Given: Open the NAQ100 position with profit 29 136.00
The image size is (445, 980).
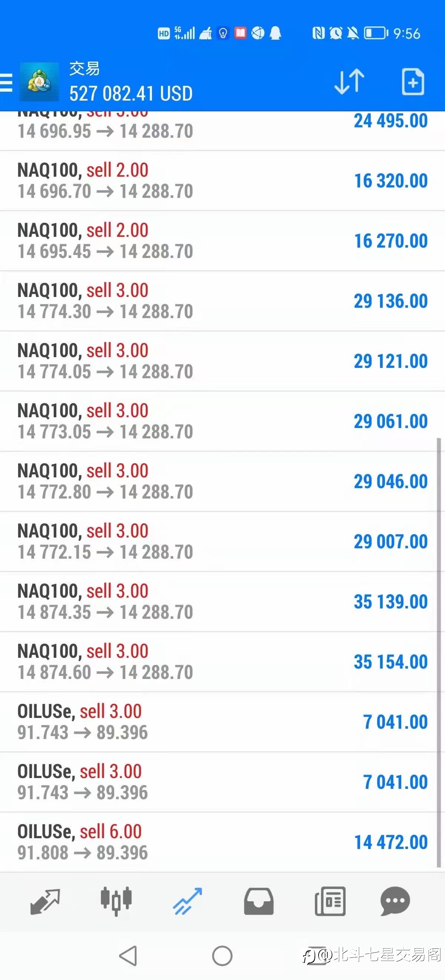Looking at the screenshot, I should pos(222,301).
